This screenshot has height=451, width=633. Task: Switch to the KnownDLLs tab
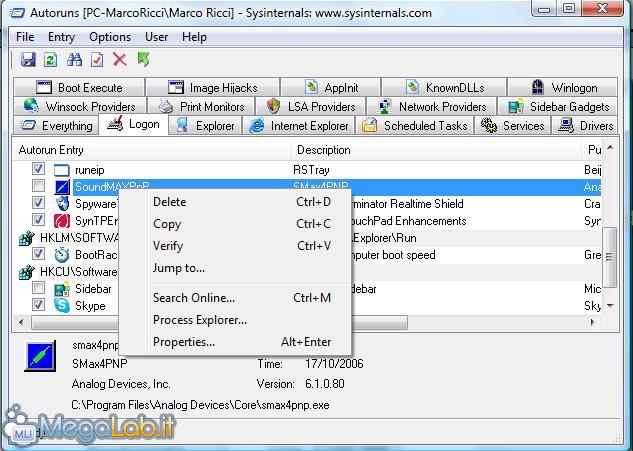point(444,88)
